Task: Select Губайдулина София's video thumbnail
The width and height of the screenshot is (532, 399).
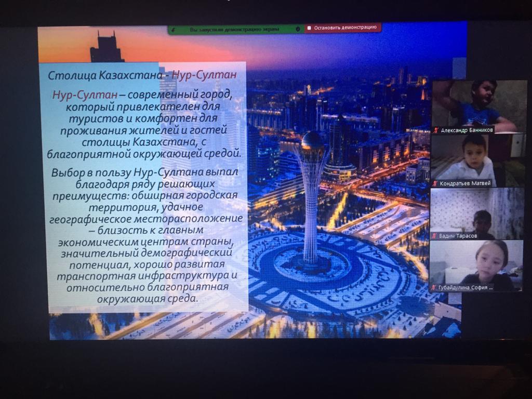Action: (475, 262)
